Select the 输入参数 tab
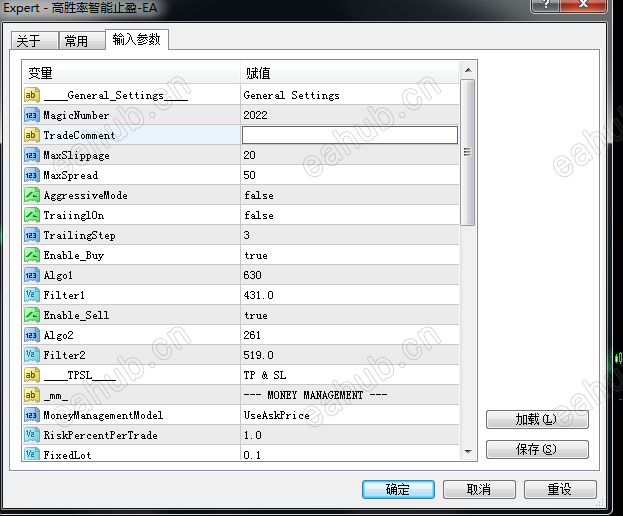 tap(137, 39)
